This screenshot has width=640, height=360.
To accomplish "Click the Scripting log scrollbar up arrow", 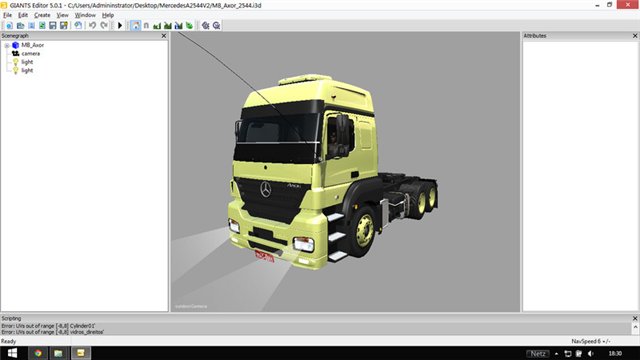I will click(635, 327).
